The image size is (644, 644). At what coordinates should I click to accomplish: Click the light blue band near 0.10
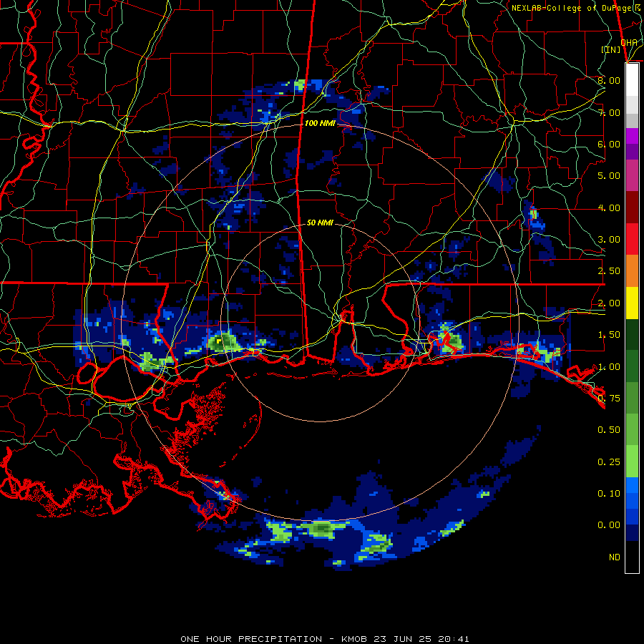[632, 485]
